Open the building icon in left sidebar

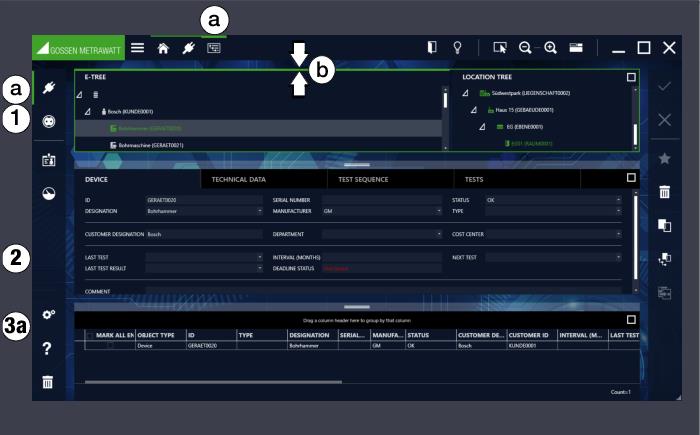(x=49, y=160)
